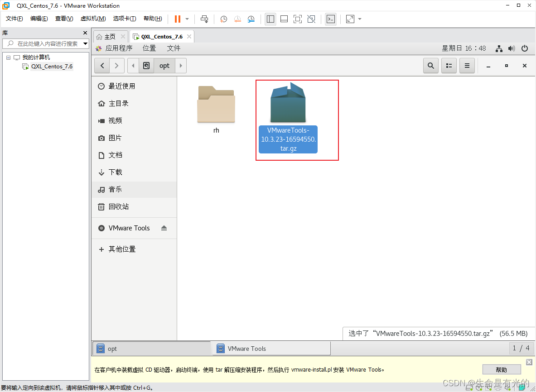
Task: Open the file manager hamburger menu
Action: [467, 66]
